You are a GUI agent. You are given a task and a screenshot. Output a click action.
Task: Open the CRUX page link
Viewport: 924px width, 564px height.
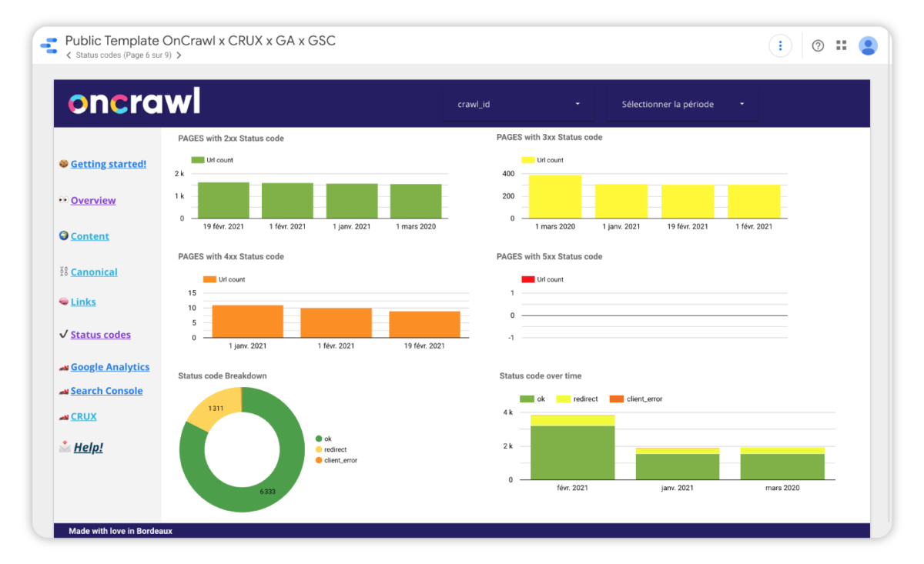tap(83, 416)
